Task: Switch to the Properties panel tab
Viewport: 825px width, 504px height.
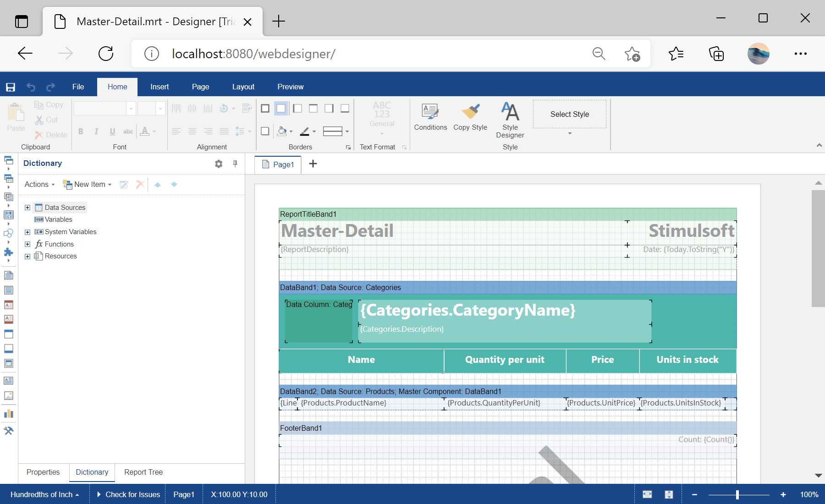Action: click(43, 472)
